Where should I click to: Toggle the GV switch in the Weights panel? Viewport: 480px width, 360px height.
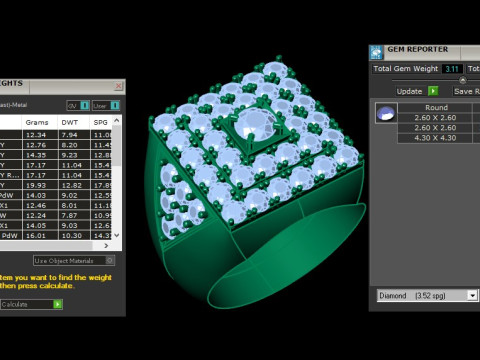click(78, 106)
